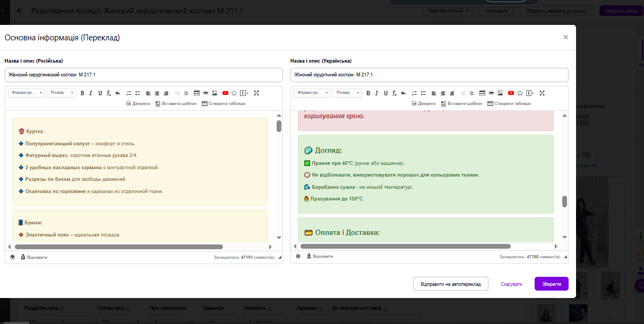Toggle italic in the Ukrainian description editor
644x324 pixels.
point(376,93)
